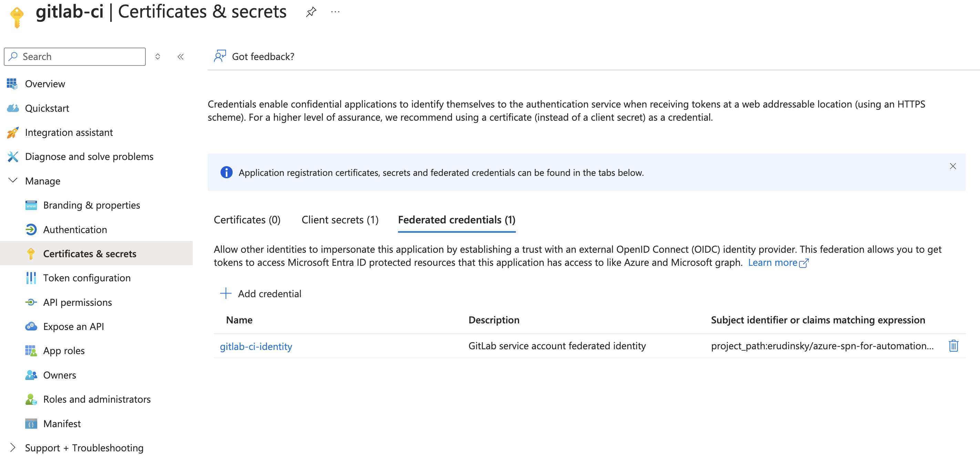Click the pin icon beside the page title
This screenshot has width=980, height=462.
[311, 12]
